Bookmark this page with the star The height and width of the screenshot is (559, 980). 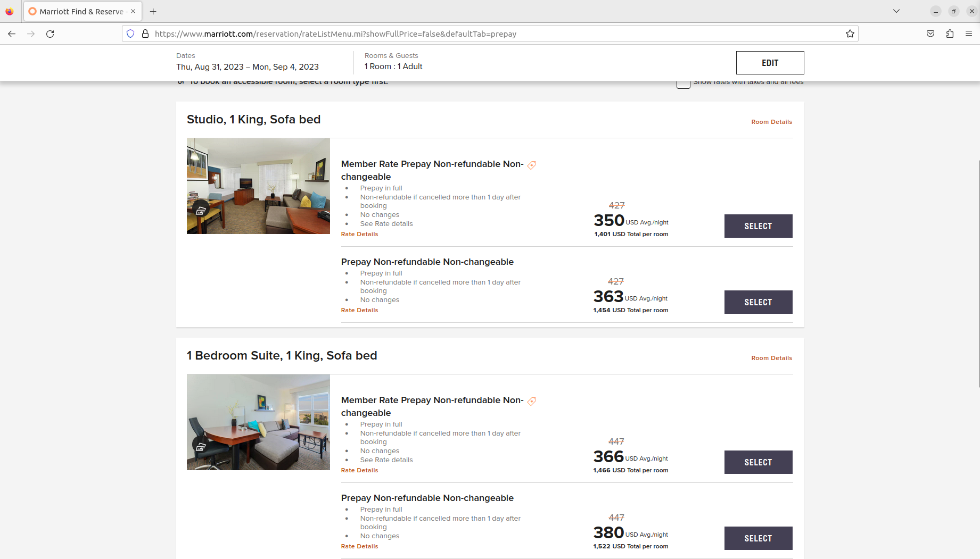850,34
